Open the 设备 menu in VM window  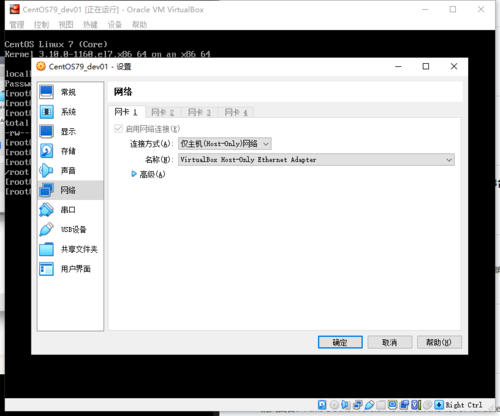click(115, 24)
